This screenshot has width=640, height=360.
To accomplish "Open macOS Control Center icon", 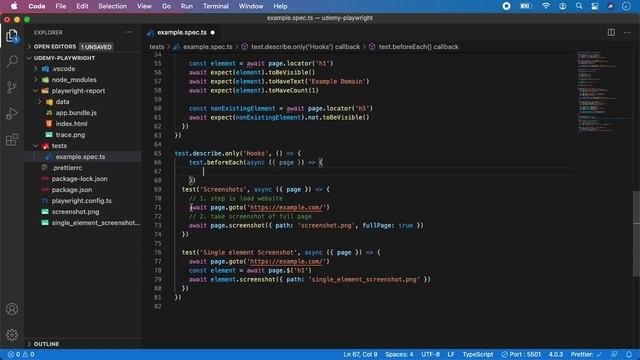I will click(x=595, y=6).
